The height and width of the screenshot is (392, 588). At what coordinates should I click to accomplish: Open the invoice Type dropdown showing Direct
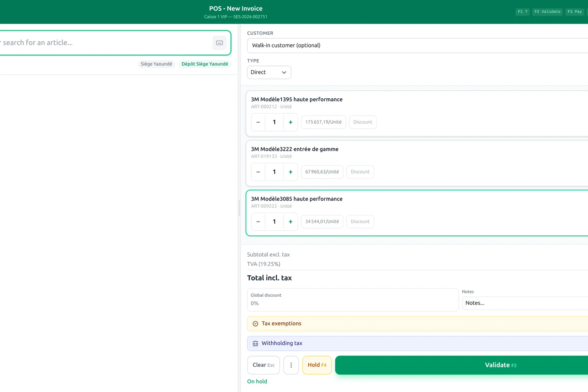tap(269, 72)
